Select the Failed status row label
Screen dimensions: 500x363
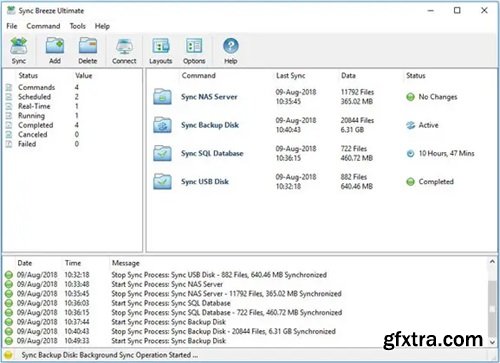coord(27,144)
